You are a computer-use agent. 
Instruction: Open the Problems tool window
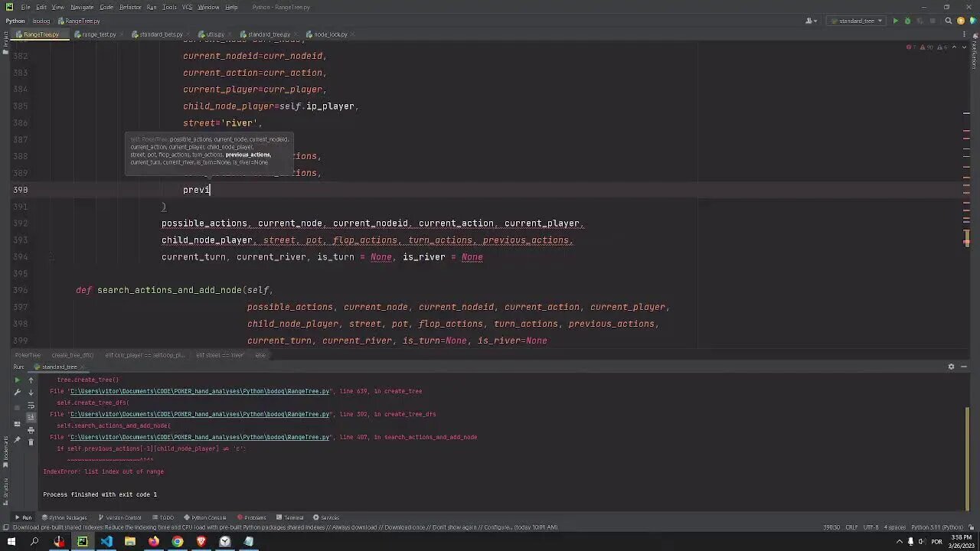pyautogui.click(x=252, y=517)
